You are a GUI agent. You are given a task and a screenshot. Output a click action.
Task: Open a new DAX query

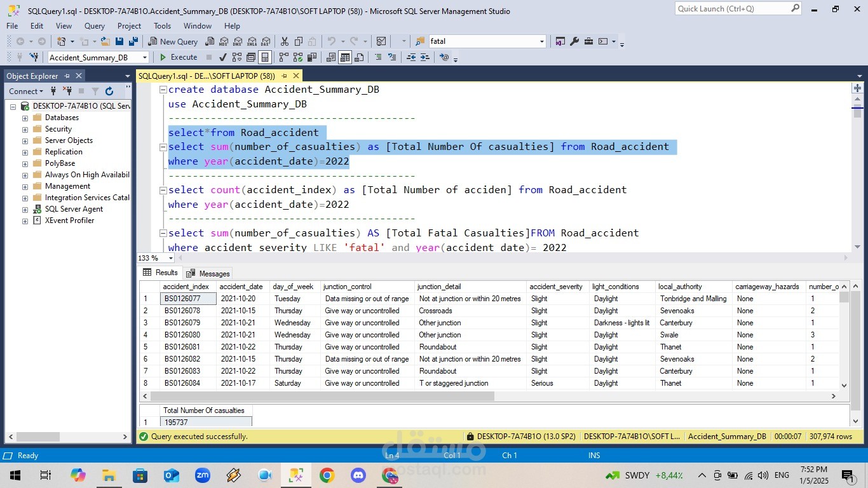(266, 41)
